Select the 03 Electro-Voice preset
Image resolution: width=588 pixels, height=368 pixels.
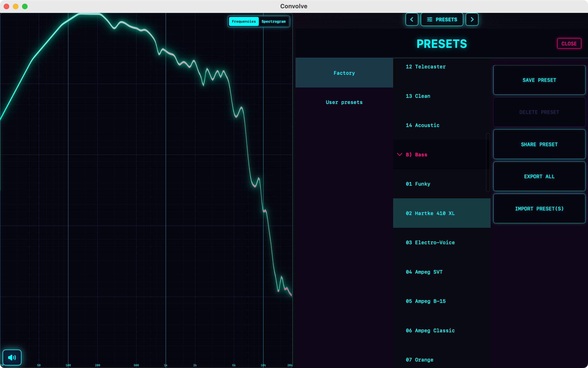click(441, 242)
